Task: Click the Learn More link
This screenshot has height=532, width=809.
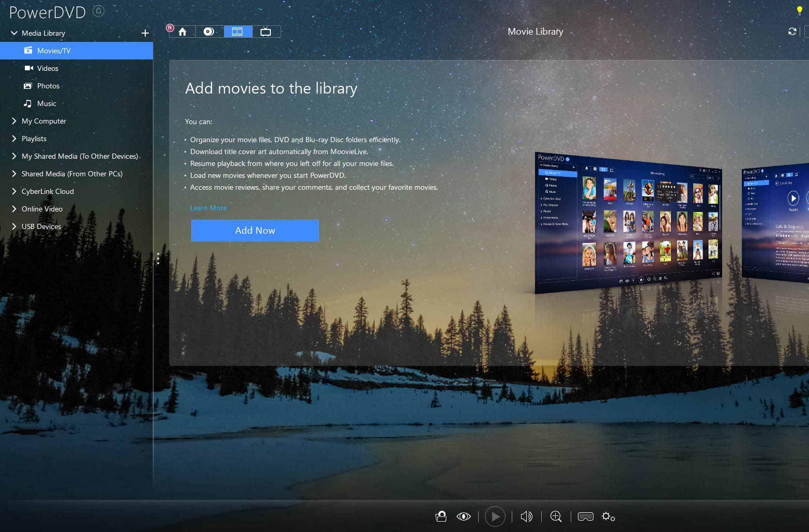Action: [x=208, y=208]
